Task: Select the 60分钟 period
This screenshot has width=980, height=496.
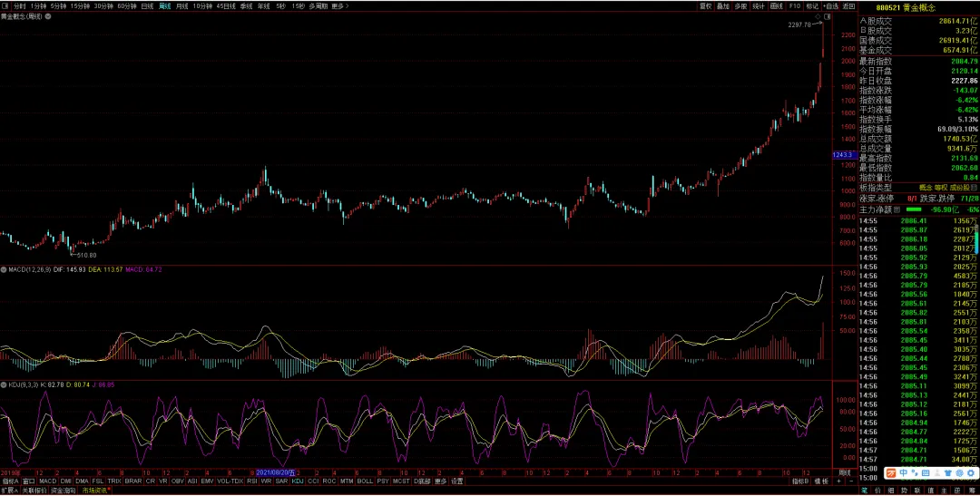Action: click(x=127, y=5)
